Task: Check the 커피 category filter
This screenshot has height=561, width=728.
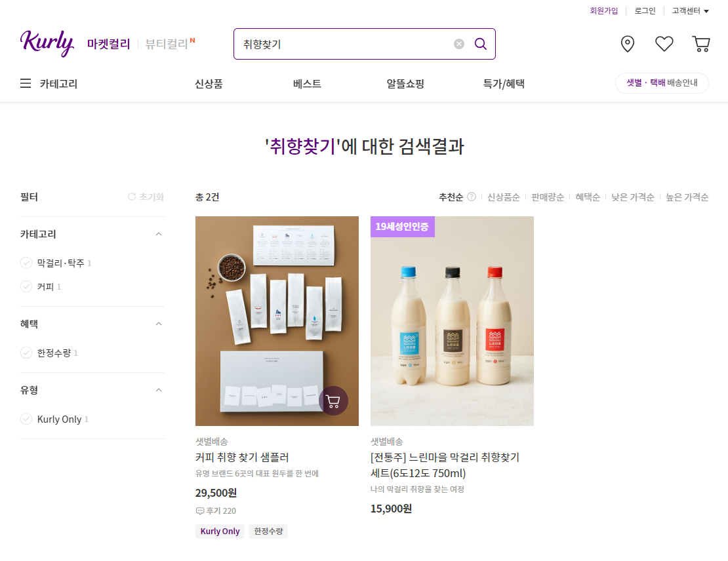Action: (25, 286)
